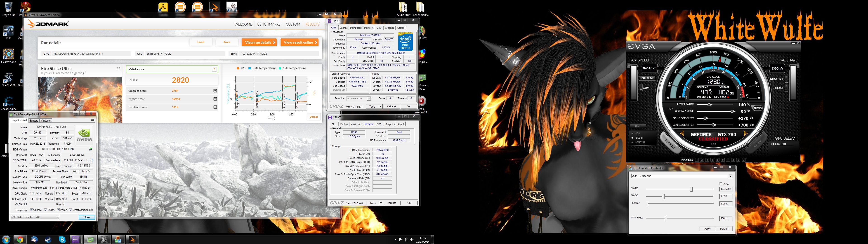The height and width of the screenshot is (244, 868).
Task: Click the MEM CLOCK OFFSET slider handle
Action: [x=713, y=125]
